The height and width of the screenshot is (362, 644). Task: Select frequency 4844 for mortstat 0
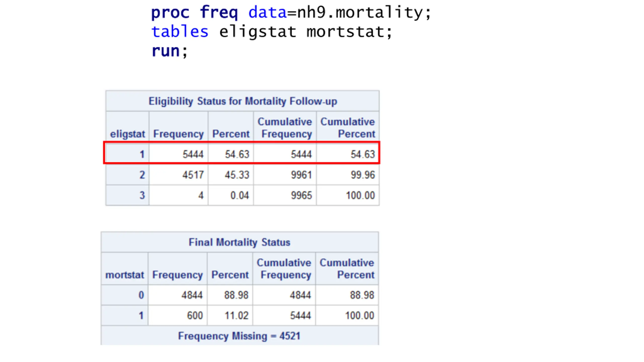[x=192, y=295]
